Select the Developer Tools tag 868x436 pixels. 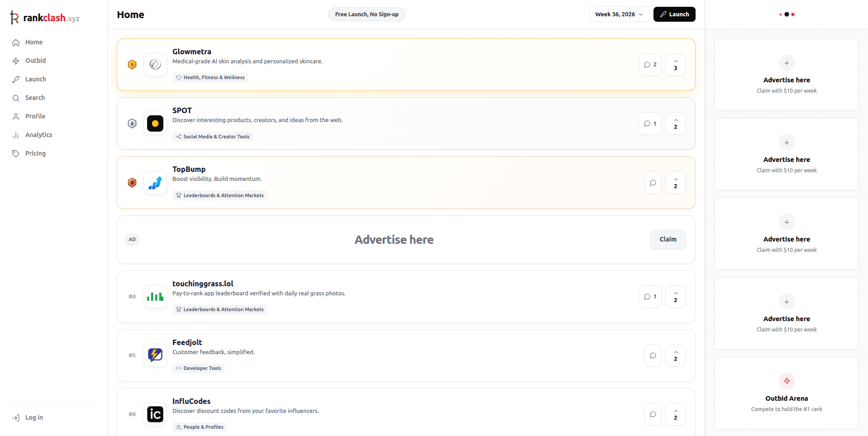[199, 368]
